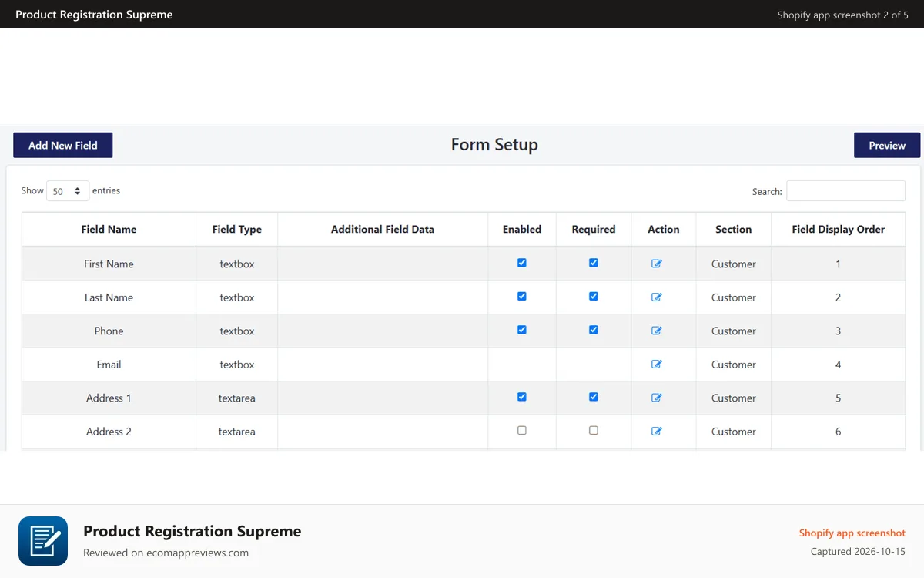Uncheck Required for the Phone field
924x578 pixels.
pyautogui.click(x=594, y=330)
